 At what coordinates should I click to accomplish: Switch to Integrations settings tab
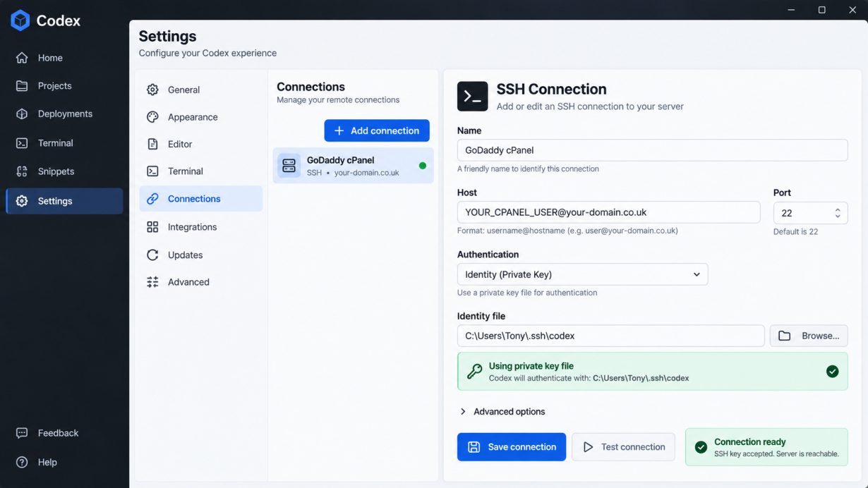coord(201,227)
